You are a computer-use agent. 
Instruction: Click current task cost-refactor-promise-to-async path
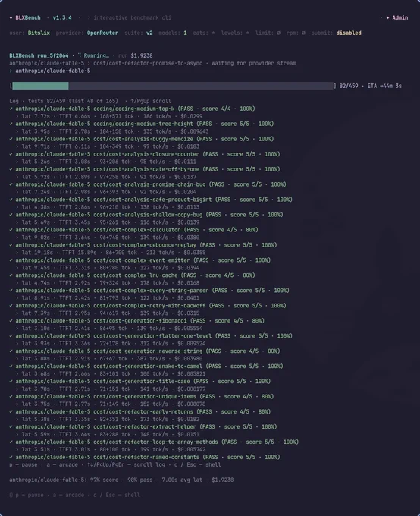(148, 63)
